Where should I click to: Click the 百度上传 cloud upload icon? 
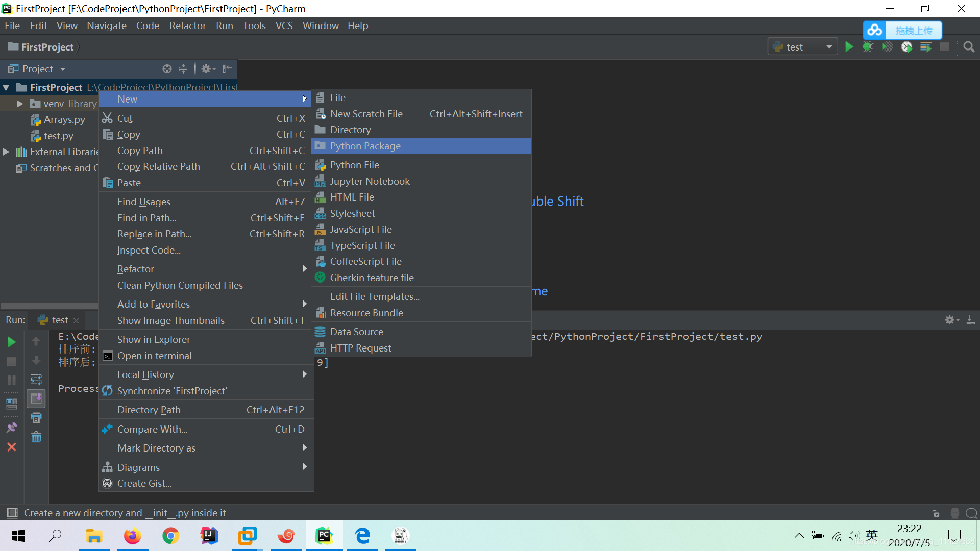click(x=875, y=30)
